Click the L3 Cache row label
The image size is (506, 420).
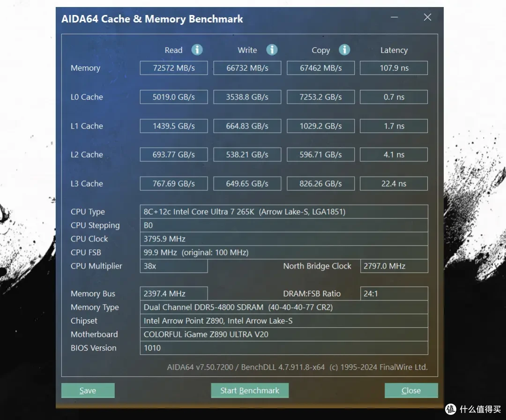click(87, 183)
